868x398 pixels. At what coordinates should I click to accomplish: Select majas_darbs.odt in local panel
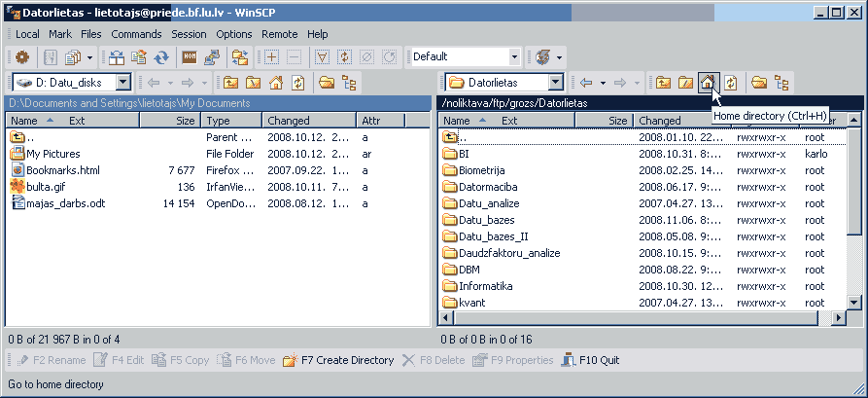(66, 203)
